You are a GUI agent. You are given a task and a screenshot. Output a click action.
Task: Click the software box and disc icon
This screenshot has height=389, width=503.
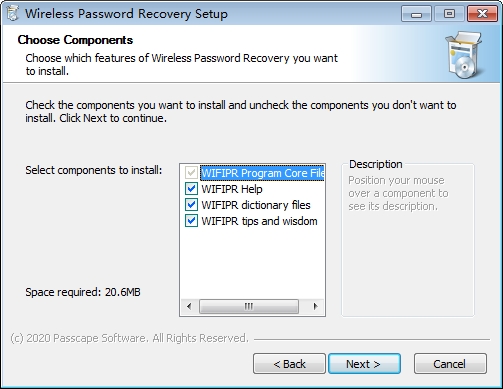[x=465, y=55]
